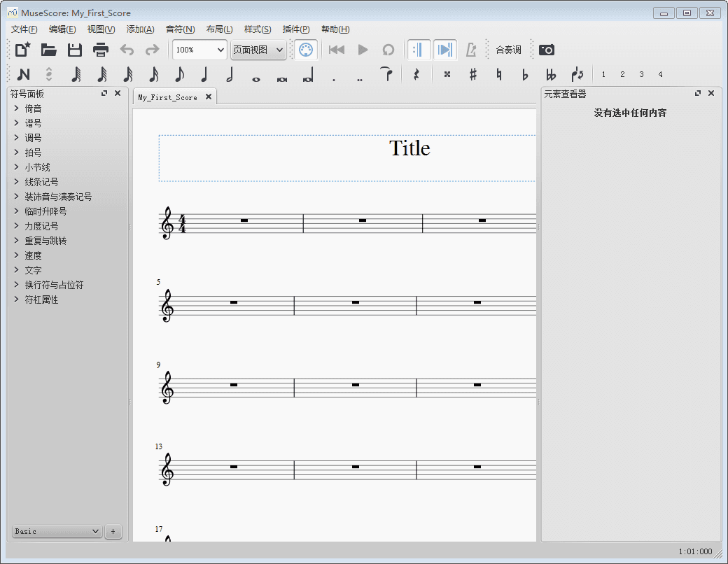The width and height of the screenshot is (728, 564).
Task: Select voice 2
Action: 622,74
